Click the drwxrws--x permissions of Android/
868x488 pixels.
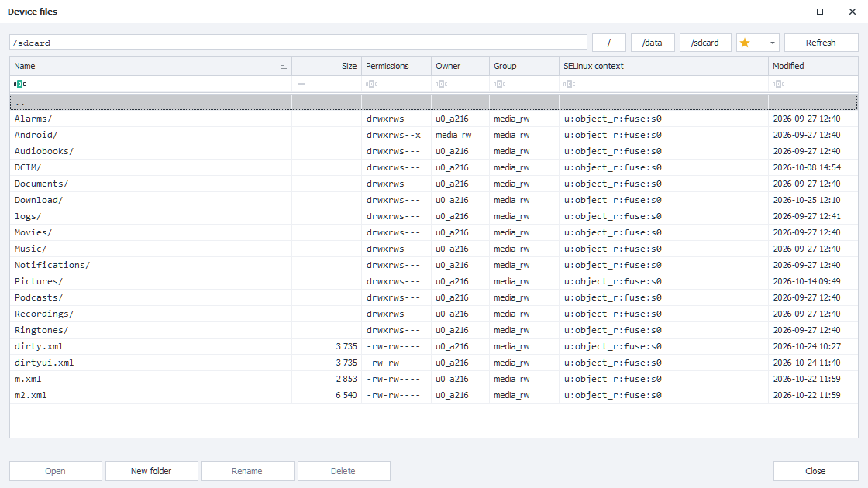[x=393, y=135]
